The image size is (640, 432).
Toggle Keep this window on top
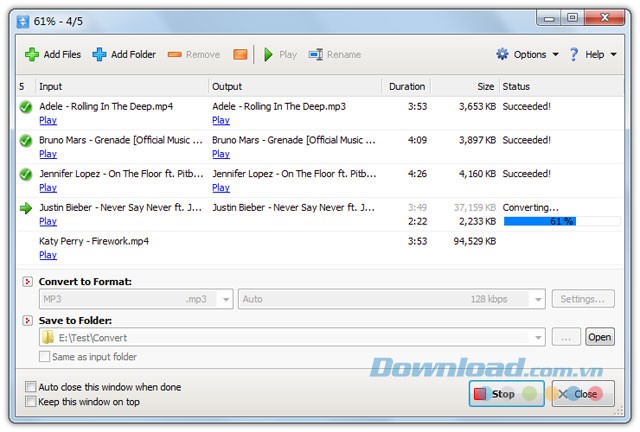point(31,401)
